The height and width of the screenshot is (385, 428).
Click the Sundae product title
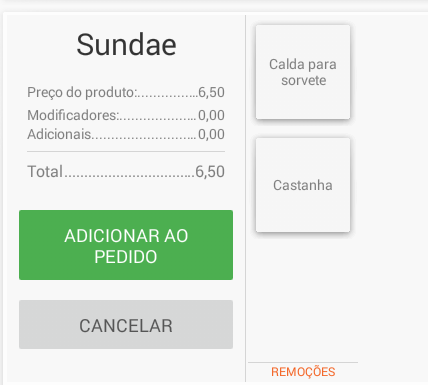[126, 44]
